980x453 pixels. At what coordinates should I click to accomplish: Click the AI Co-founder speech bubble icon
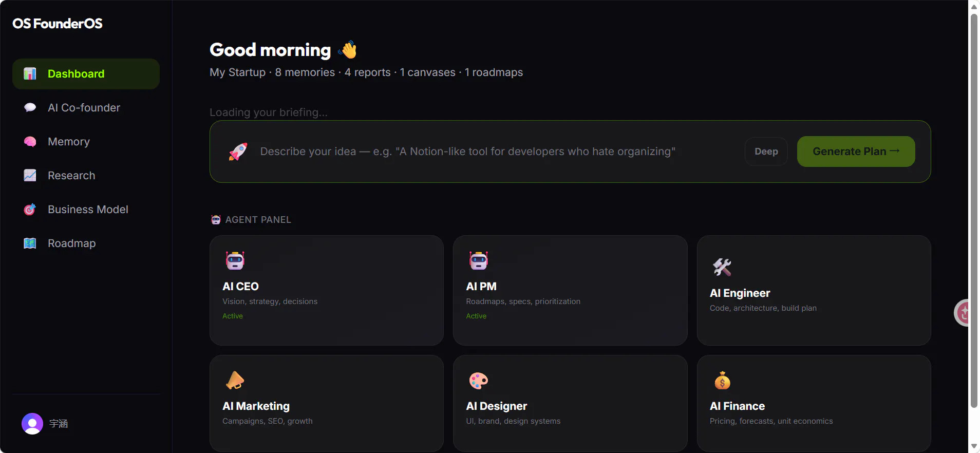pyautogui.click(x=30, y=108)
